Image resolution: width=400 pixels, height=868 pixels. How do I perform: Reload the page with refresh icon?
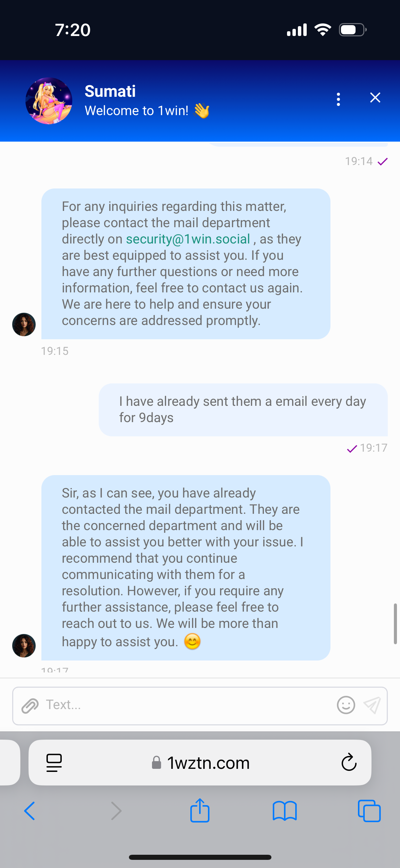[x=349, y=763]
